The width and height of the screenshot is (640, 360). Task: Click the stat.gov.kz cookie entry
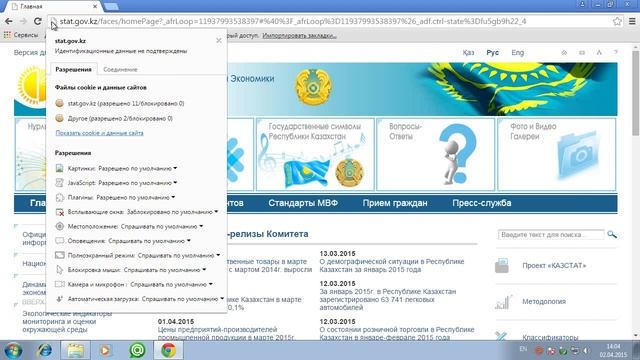tap(126, 103)
